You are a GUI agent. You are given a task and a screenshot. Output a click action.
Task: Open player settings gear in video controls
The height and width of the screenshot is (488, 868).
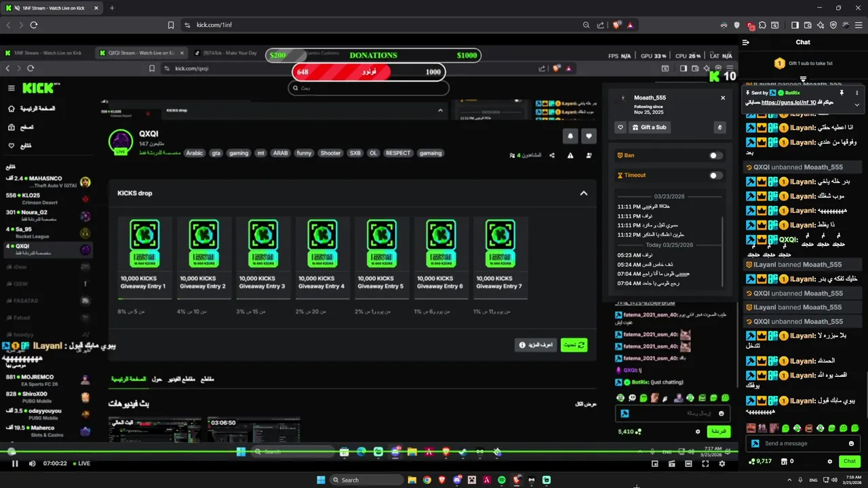click(722, 464)
